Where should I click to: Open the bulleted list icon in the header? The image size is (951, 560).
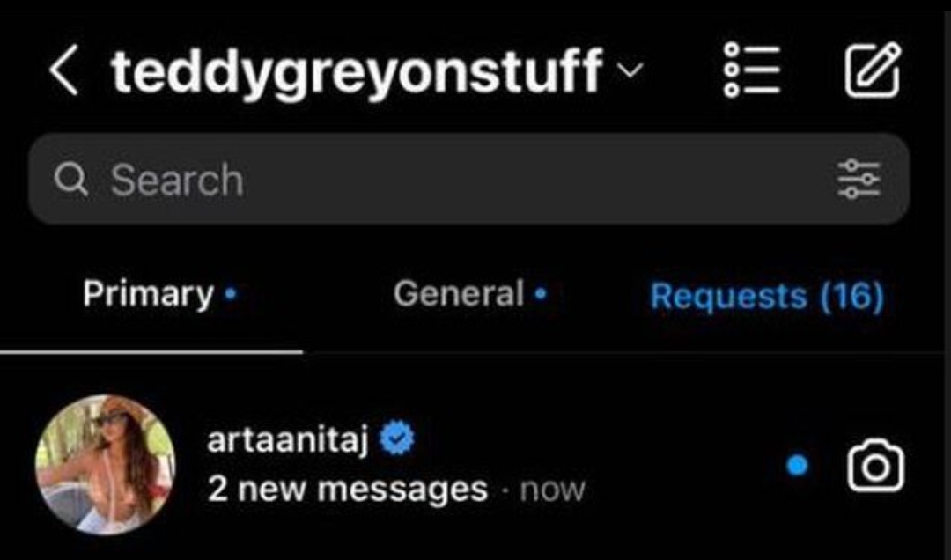click(751, 70)
